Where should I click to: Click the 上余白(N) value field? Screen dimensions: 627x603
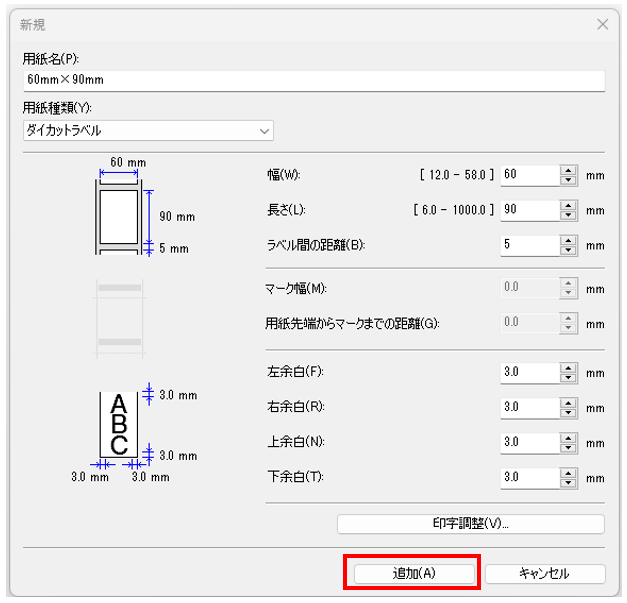click(x=528, y=442)
